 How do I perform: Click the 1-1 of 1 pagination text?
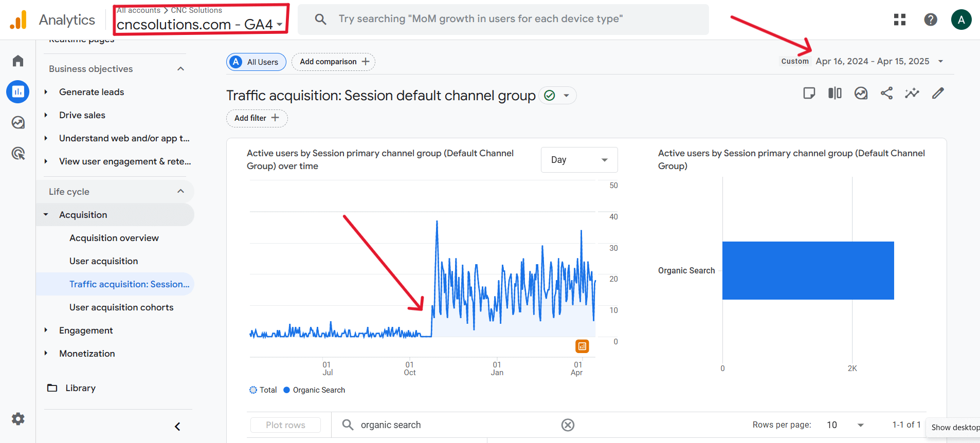click(x=906, y=424)
